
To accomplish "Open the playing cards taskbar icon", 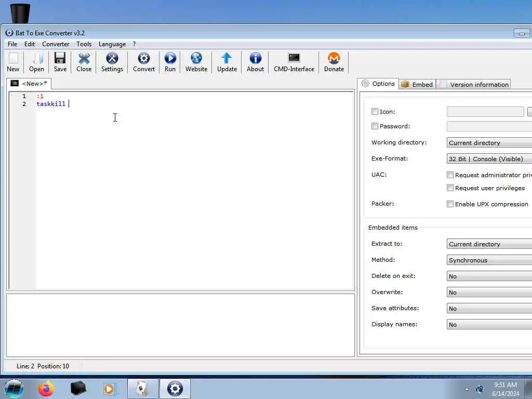I will pyautogui.click(x=143, y=389).
